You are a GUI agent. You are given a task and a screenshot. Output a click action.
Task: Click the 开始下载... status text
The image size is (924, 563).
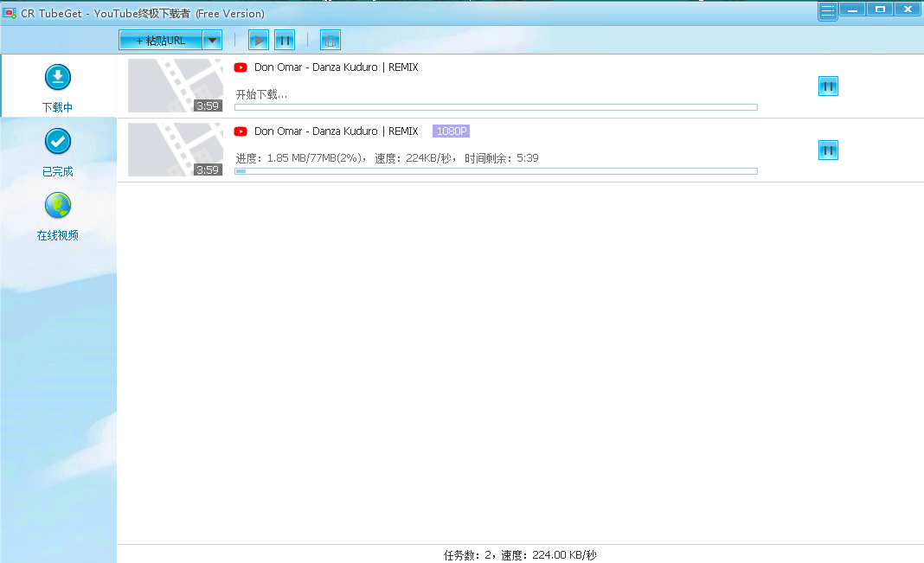click(261, 94)
